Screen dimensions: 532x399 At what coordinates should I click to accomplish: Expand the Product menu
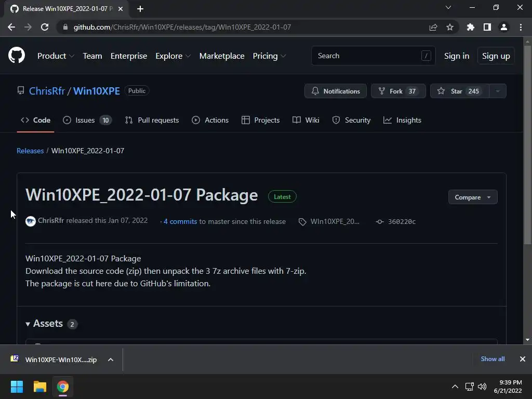(56, 56)
